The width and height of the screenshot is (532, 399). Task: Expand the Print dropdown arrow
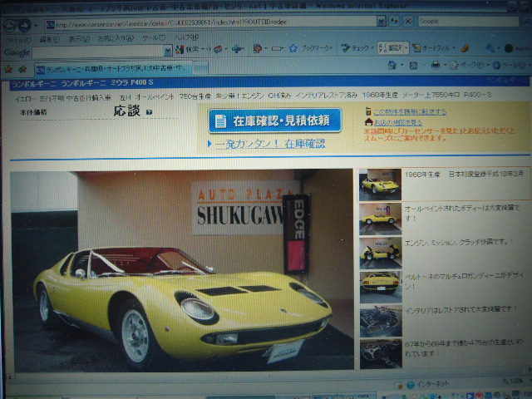point(445,65)
